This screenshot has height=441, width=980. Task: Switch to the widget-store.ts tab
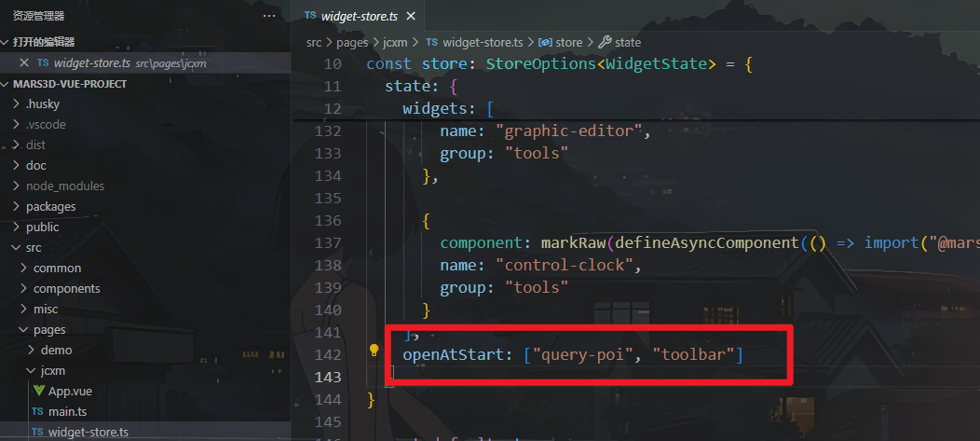(x=359, y=16)
